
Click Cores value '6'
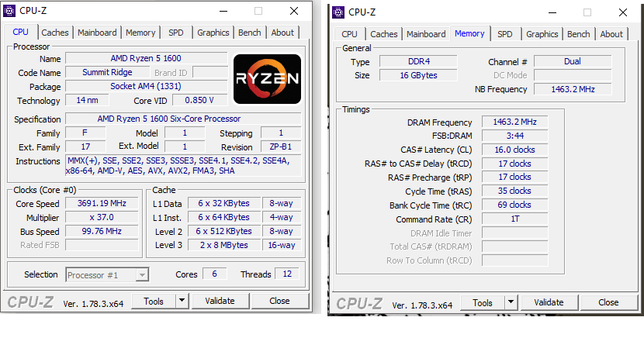point(214,274)
